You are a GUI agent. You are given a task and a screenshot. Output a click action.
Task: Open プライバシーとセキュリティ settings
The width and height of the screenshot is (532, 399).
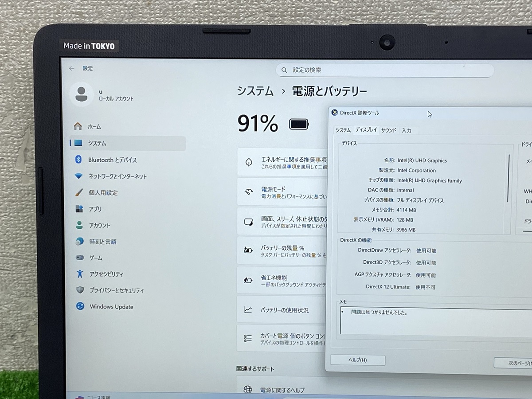point(116,290)
